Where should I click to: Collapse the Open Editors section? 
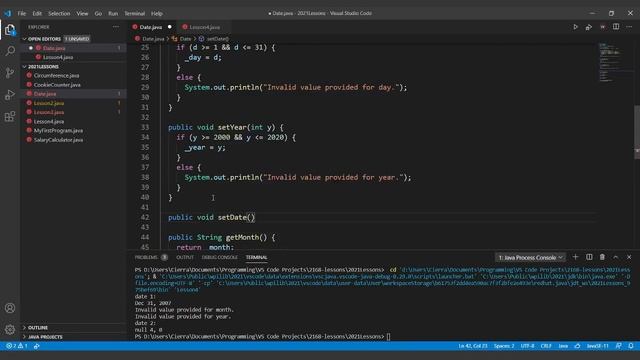pyautogui.click(x=73, y=39)
